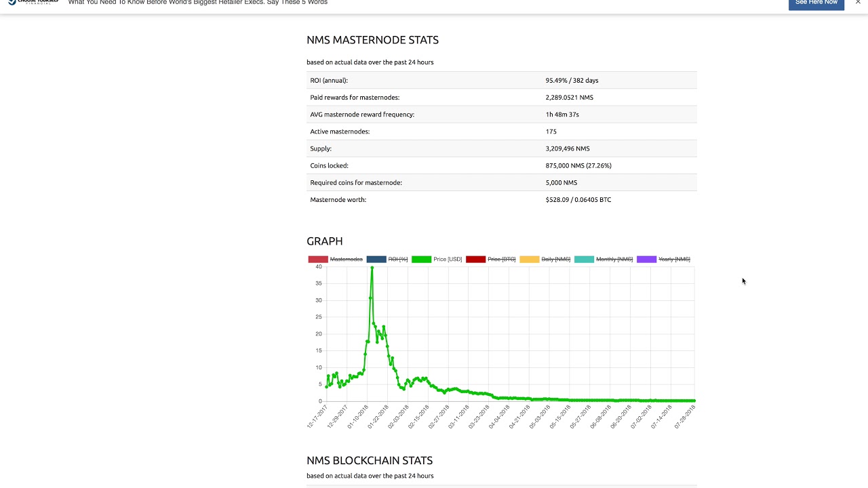Select the 1h 48m 37s value
The image size is (868, 488).
click(562, 115)
